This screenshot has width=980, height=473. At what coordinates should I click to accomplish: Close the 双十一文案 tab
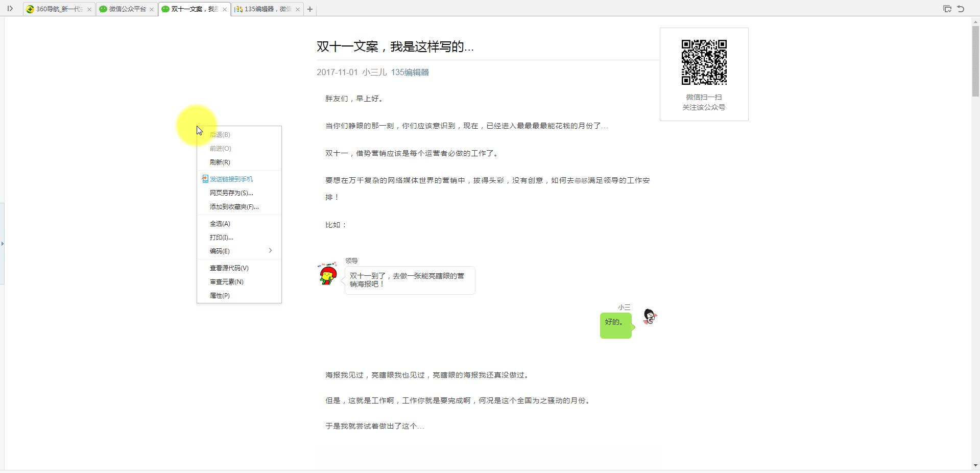click(225, 9)
